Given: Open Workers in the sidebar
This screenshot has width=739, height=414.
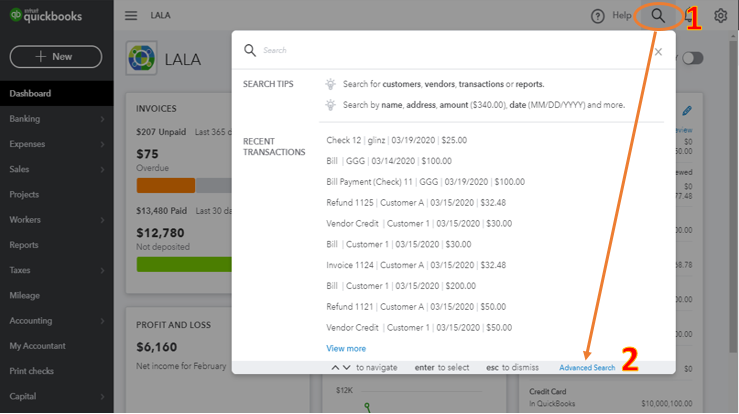Looking at the screenshot, I should click(x=57, y=220).
